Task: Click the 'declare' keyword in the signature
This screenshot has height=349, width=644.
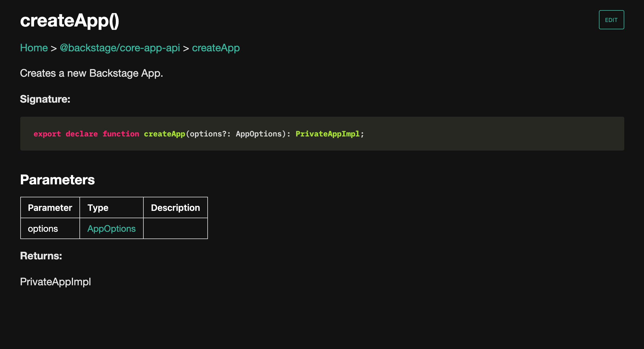Action: click(x=82, y=134)
